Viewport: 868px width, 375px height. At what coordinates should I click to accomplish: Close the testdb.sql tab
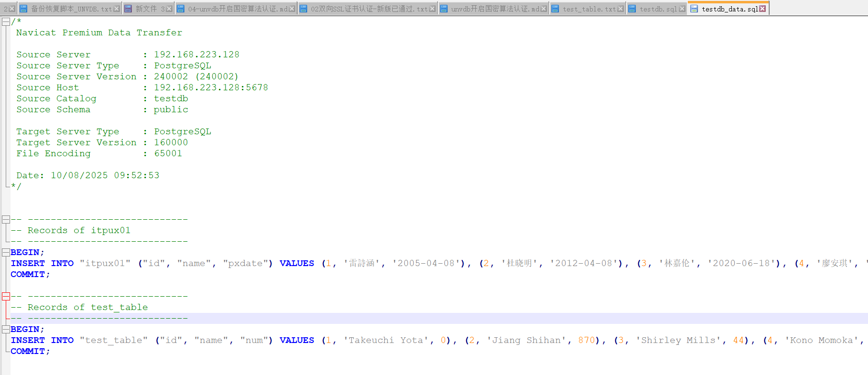(x=682, y=9)
